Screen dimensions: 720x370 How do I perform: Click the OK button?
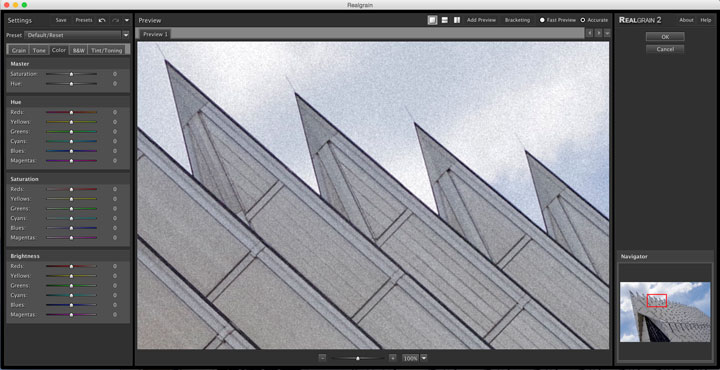[x=665, y=37]
